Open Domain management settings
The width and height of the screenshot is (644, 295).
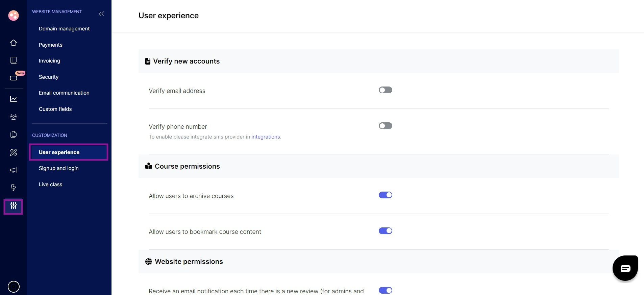[x=64, y=29]
